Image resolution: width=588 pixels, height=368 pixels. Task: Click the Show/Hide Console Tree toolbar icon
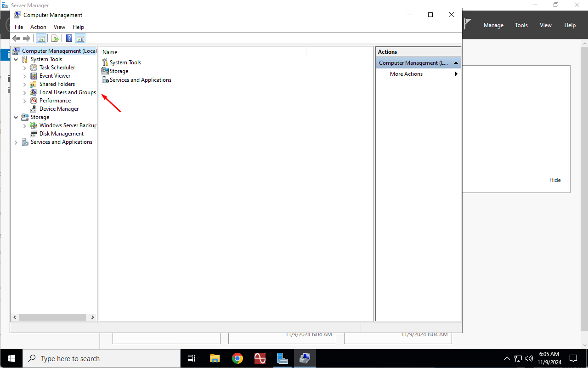(x=41, y=39)
